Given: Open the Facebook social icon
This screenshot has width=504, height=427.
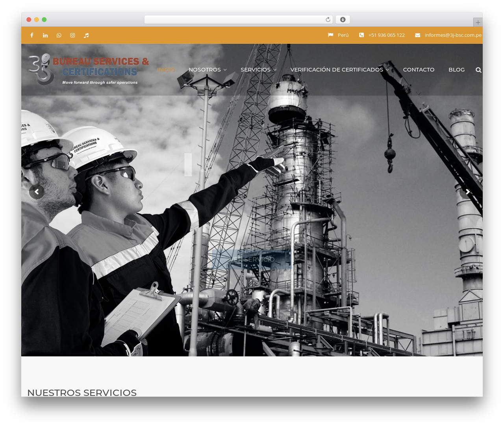Looking at the screenshot, I should click(x=32, y=35).
